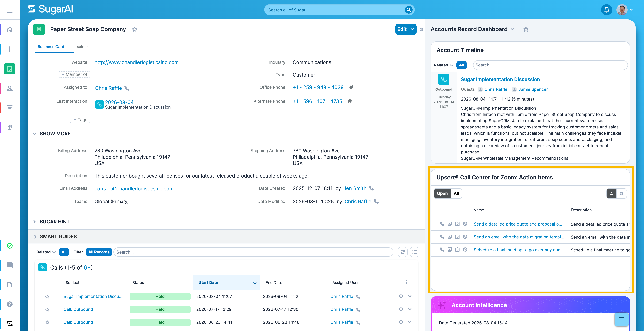Open the Contacts module sidebar icon
This screenshot has width=644, height=331.
10,88
